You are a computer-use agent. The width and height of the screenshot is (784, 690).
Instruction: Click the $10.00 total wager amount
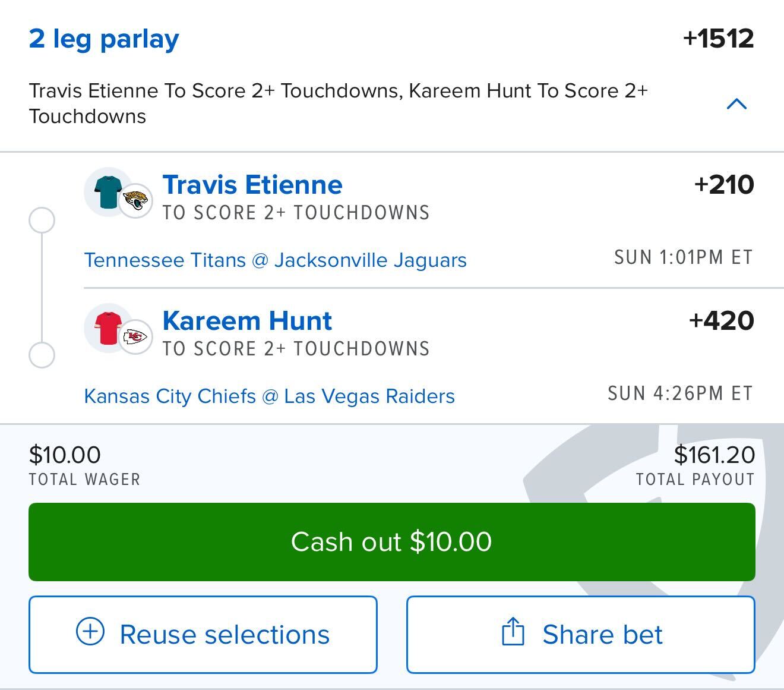pyautogui.click(x=65, y=455)
